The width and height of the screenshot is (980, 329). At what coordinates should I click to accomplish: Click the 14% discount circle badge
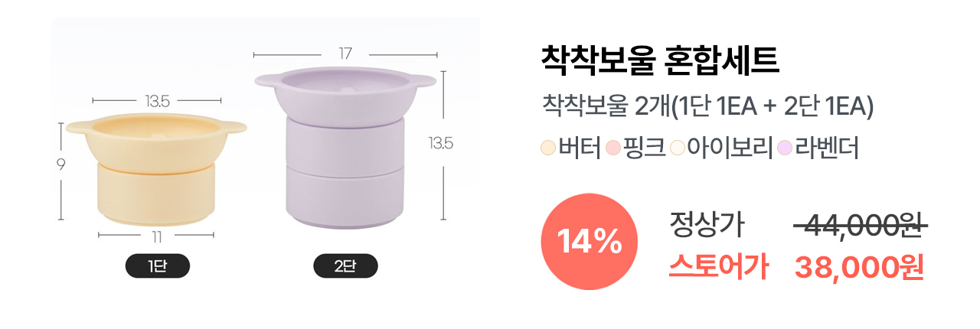coord(588,242)
